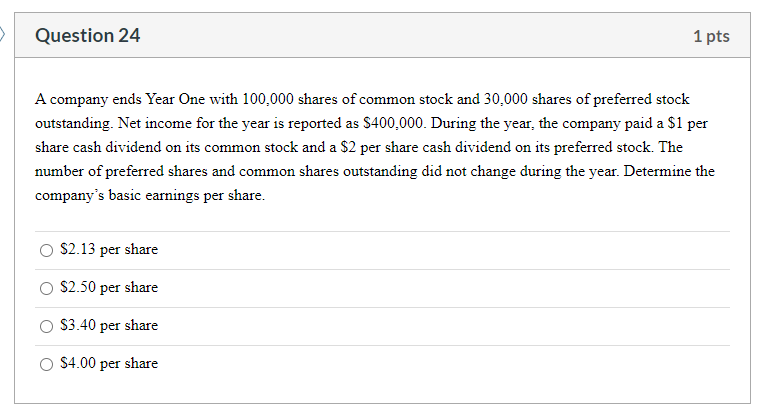Viewport: 761px width, 418px height.
Task: Click the flag arrow icon beside Question 24
Action: tap(2, 35)
